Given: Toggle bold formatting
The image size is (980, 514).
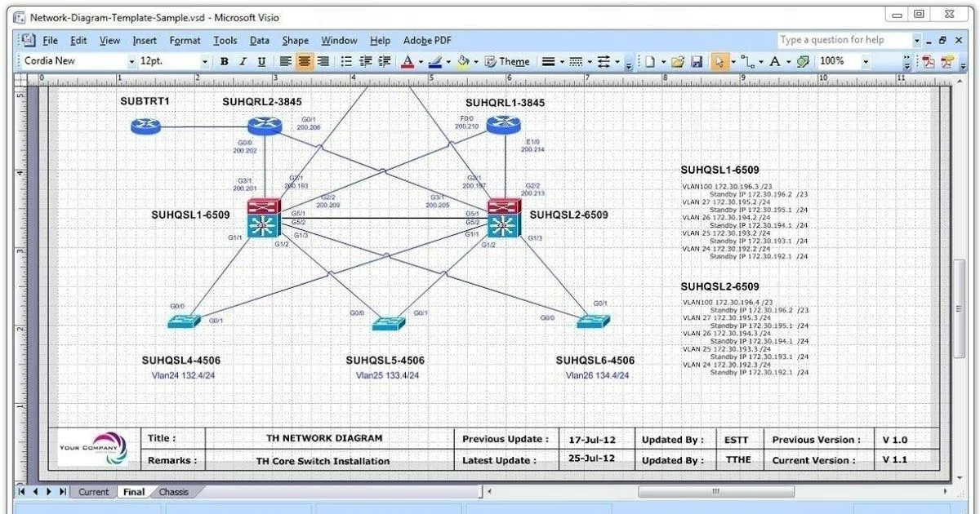Looking at the screenshot, I should (225, 61).
